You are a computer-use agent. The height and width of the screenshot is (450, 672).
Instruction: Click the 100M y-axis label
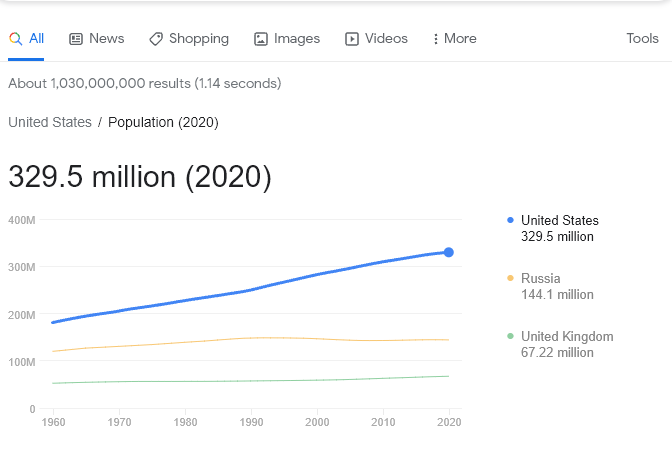click(x=21, y=362)
